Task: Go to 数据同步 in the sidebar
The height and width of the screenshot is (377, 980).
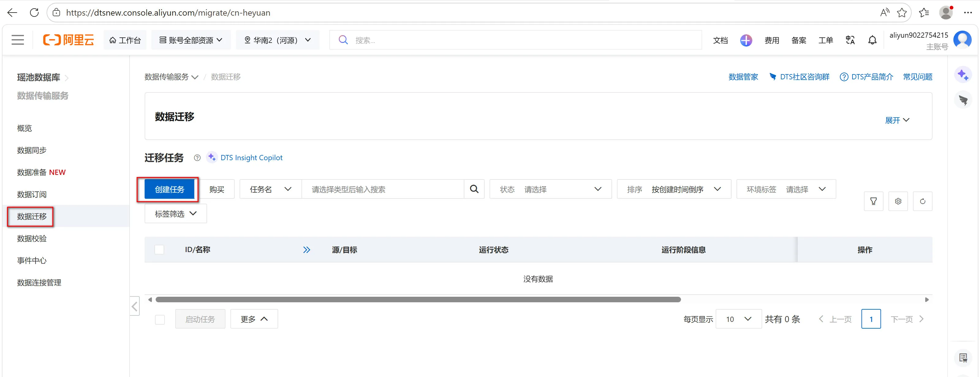Action: pos(32,150)
